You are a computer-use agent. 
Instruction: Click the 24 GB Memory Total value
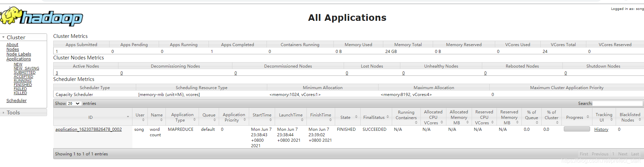(x=391, y=52)
